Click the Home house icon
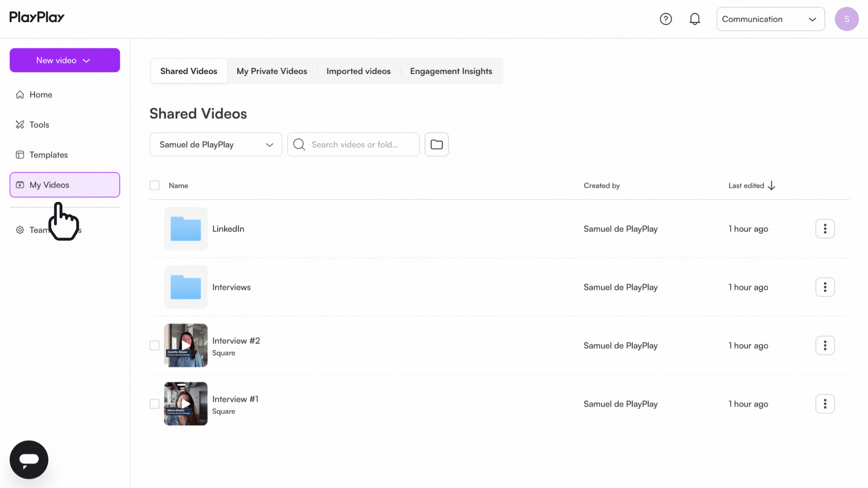Viewport: 868px width, 488px height. click(x=20, y=94)
